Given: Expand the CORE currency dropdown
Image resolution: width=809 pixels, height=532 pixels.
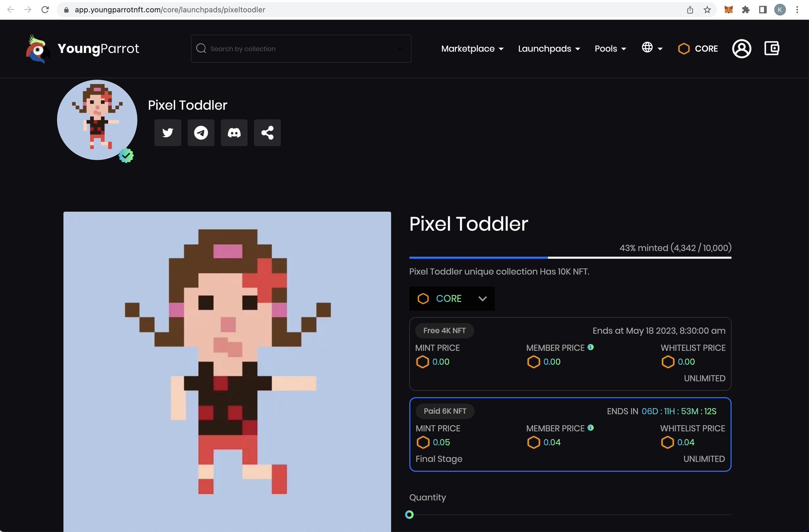Looking at the screenshot, I should 452,299.
